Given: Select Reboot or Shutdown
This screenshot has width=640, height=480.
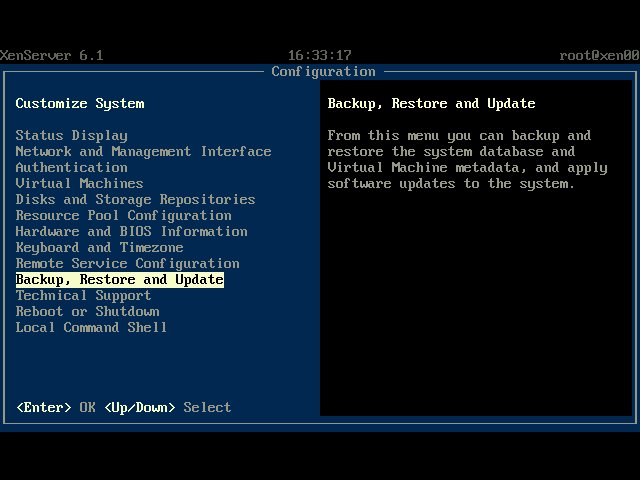Looking at the screenshot, I should (87, 311).
